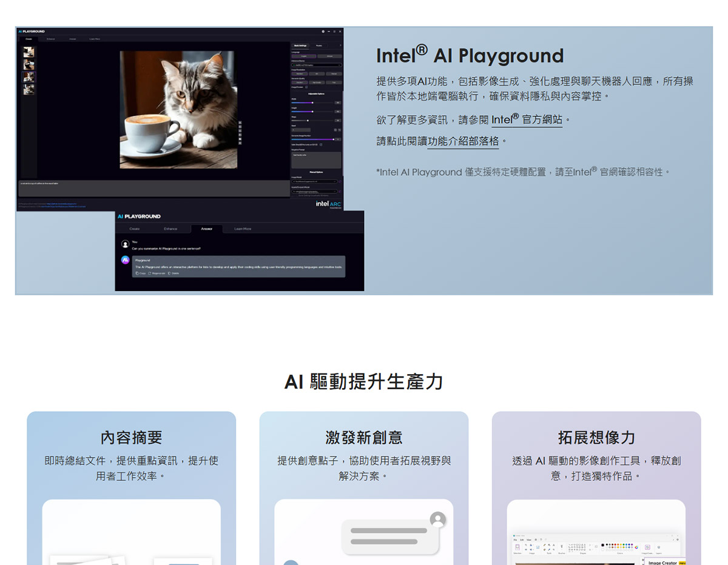Click the Generate Image Number slider

(312, 139)
